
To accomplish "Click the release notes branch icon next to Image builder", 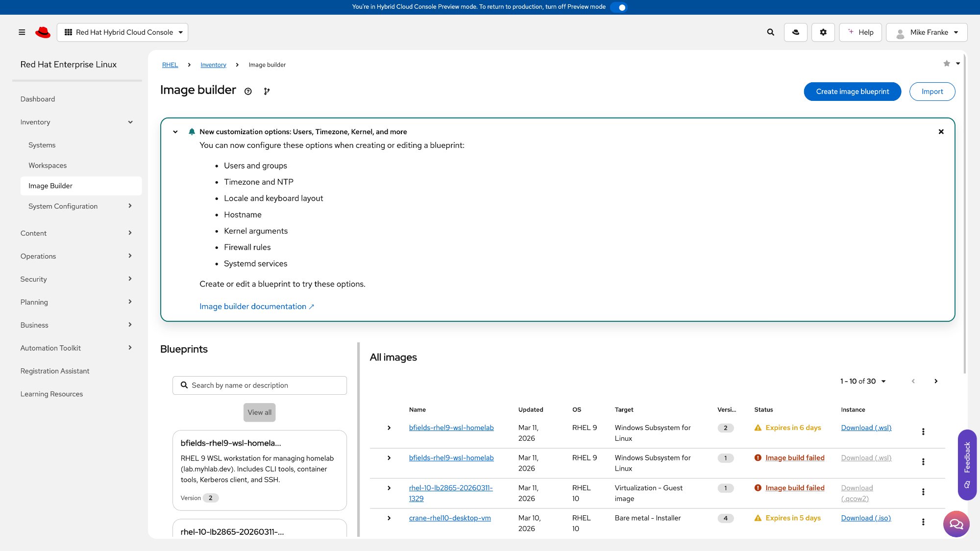I will 266,91.
